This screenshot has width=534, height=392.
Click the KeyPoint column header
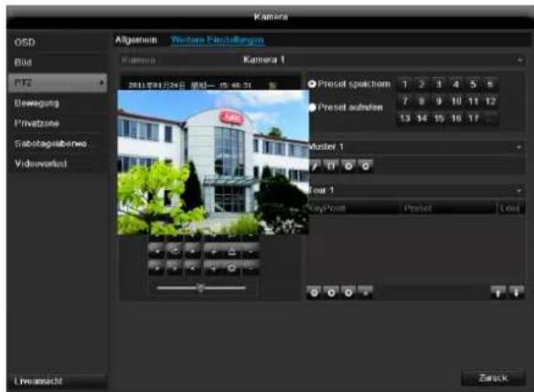click(354, 208)
